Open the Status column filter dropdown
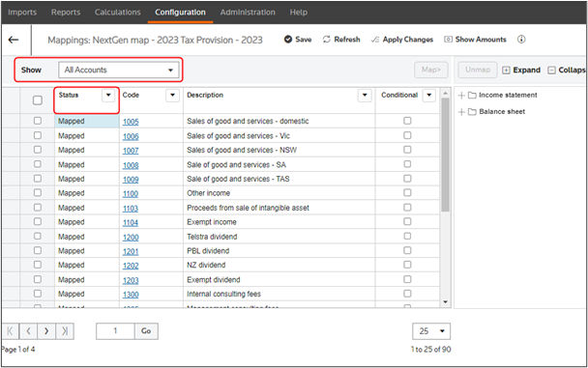Viewport: 588px width, 368px height. tap(108, 95)
